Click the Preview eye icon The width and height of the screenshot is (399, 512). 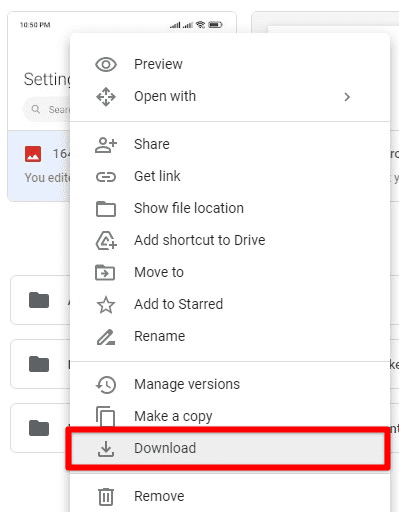[x=106, y=64]
